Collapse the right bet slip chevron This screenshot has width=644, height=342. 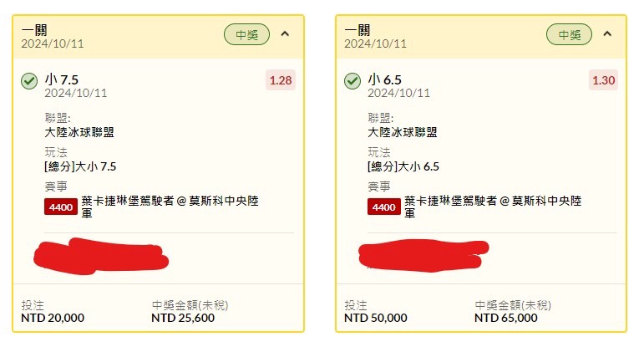[x=607, y=34]
